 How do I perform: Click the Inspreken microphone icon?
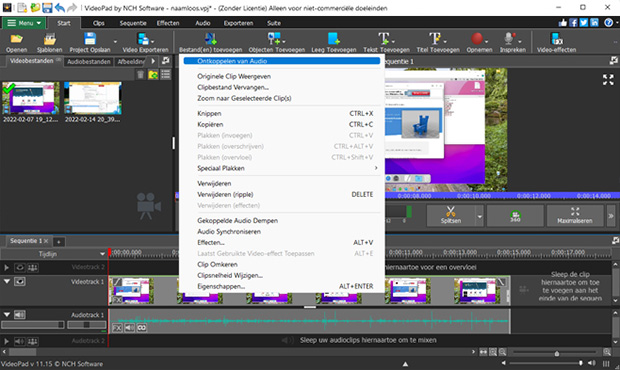pyautogui.click(x=509, y=39)
